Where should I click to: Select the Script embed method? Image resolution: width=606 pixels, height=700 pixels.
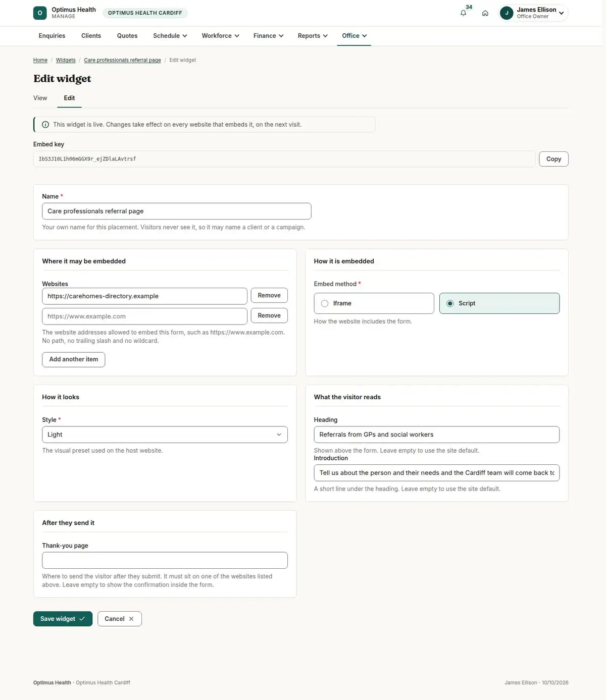coord(499,303)
